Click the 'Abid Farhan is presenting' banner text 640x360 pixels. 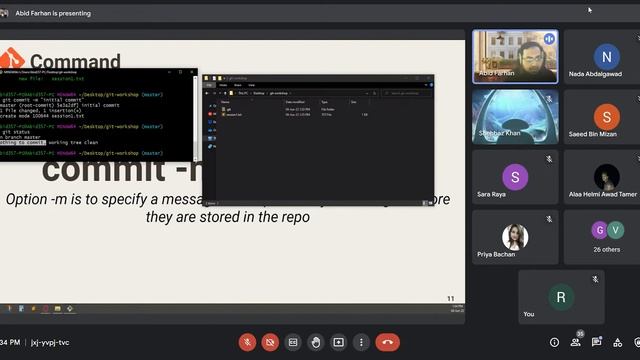[x=53, y=13]
